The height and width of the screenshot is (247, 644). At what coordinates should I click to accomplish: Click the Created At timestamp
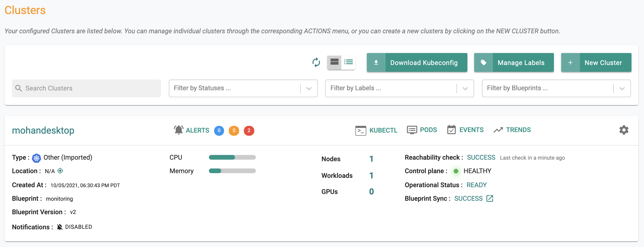pyautogui.click(x=85, y=185)
